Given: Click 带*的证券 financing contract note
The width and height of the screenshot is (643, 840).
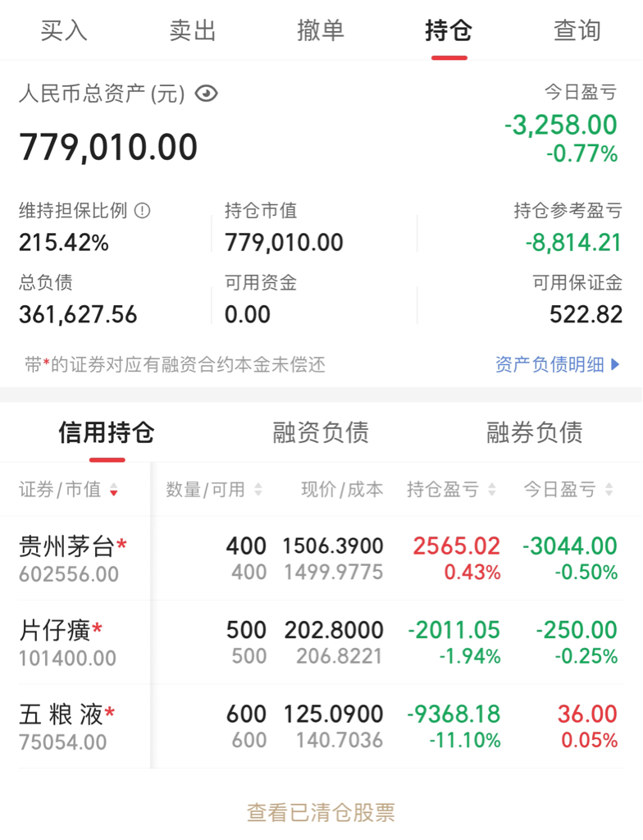Looking at the screenshot, I should pyautogui.click(x=176, y=365).
